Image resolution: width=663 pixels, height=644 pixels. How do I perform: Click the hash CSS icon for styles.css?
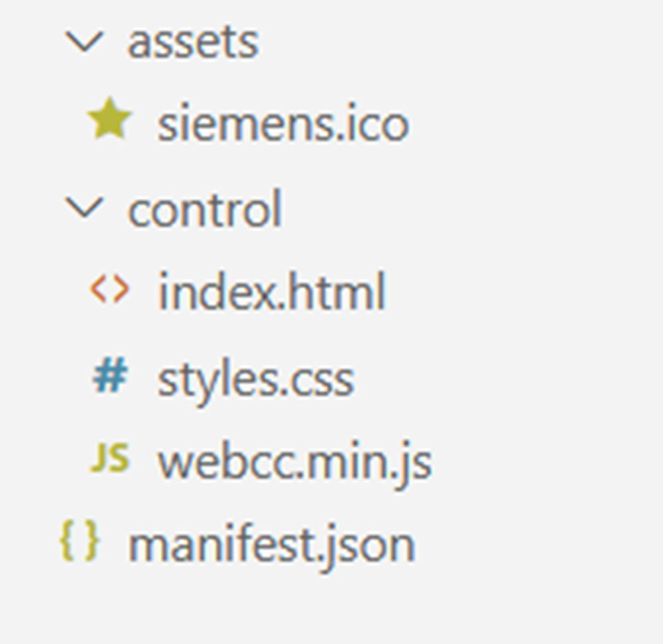click(109, 377)
